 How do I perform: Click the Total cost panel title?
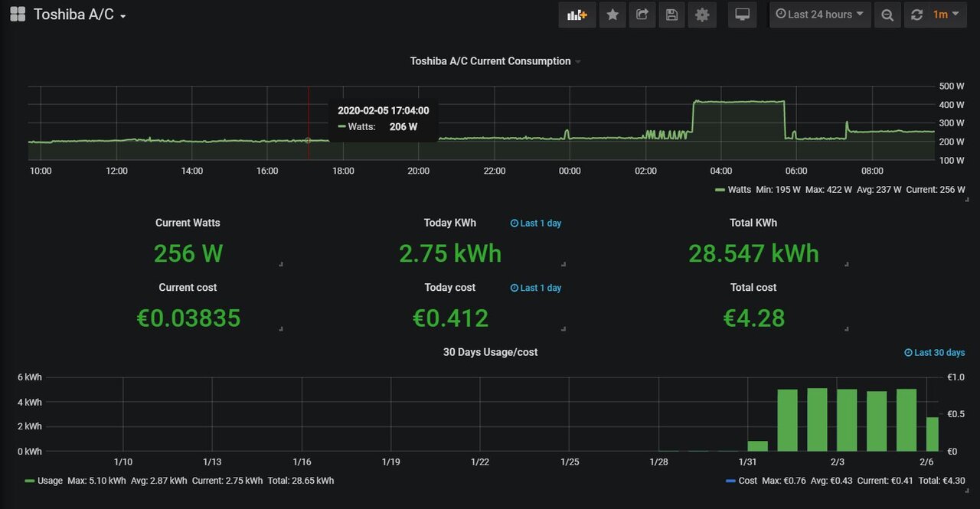(x=753, y=288)
